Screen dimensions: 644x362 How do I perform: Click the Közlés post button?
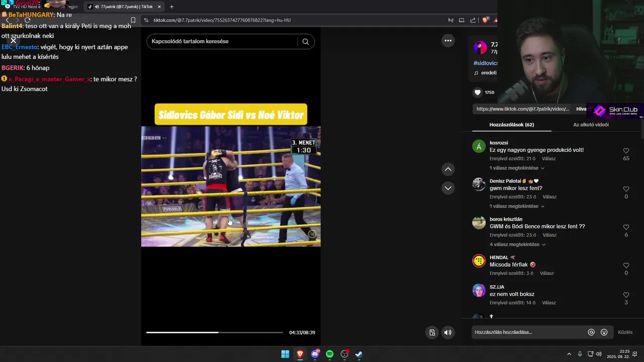click(625, 332)
